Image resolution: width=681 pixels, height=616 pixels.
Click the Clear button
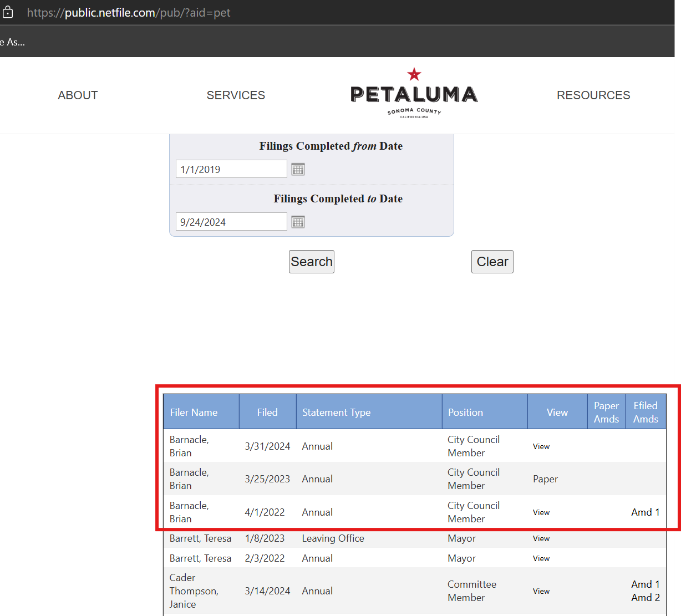[x=492, y=262]
